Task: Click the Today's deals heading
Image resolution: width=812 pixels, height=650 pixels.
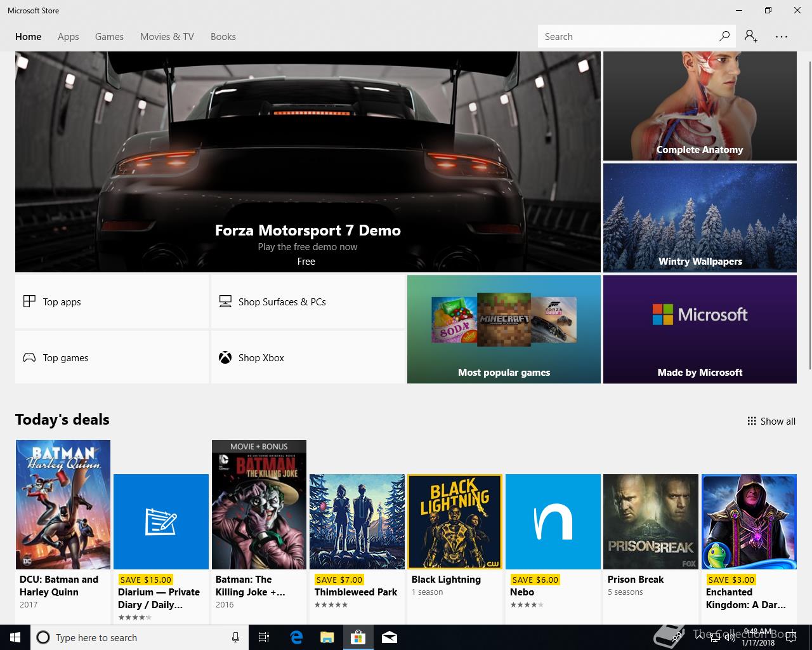Action: [62, 420]
